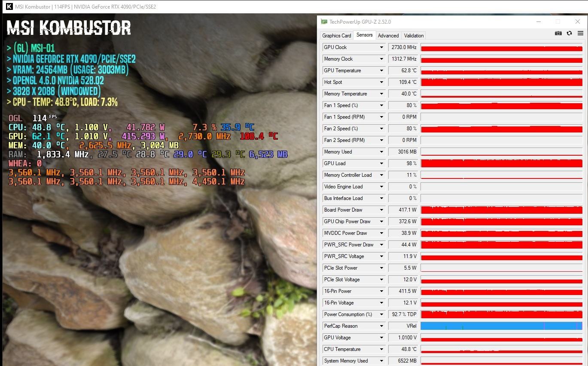Viewport: 588px width, 366px height.
Task: Open the GPU-Z hamburger menu icon
Action: pyautogui.click(x=580, y=33)
